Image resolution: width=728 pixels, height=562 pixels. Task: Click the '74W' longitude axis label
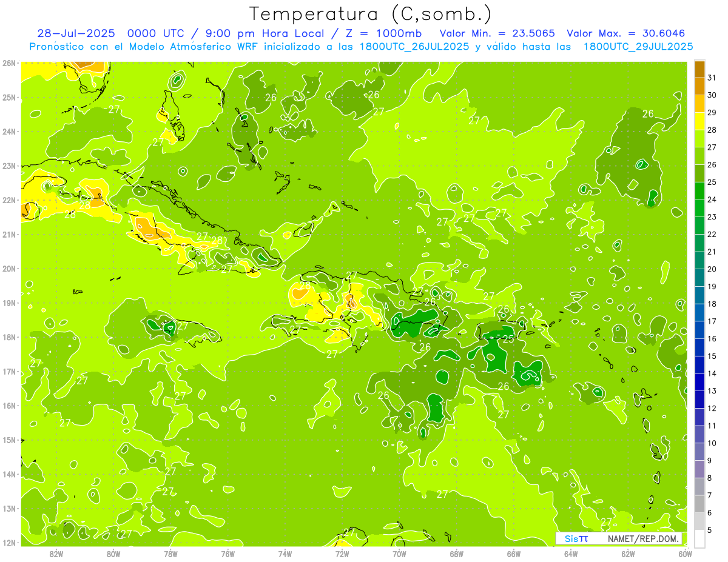point(285,554)
